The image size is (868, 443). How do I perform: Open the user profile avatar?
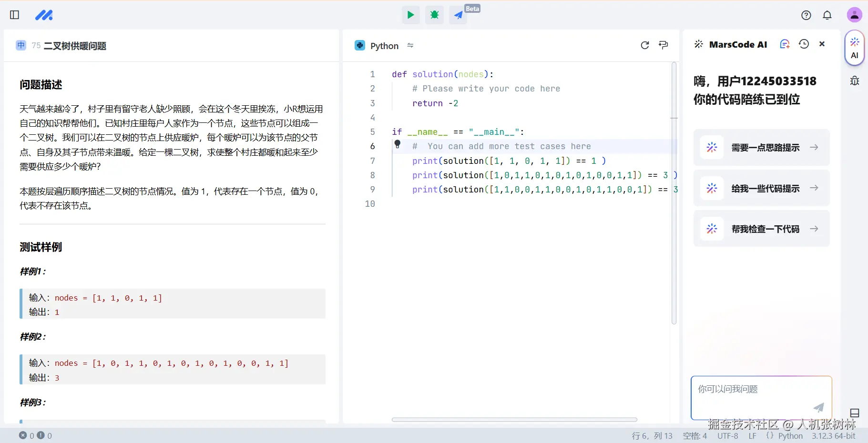coord(854,15)
